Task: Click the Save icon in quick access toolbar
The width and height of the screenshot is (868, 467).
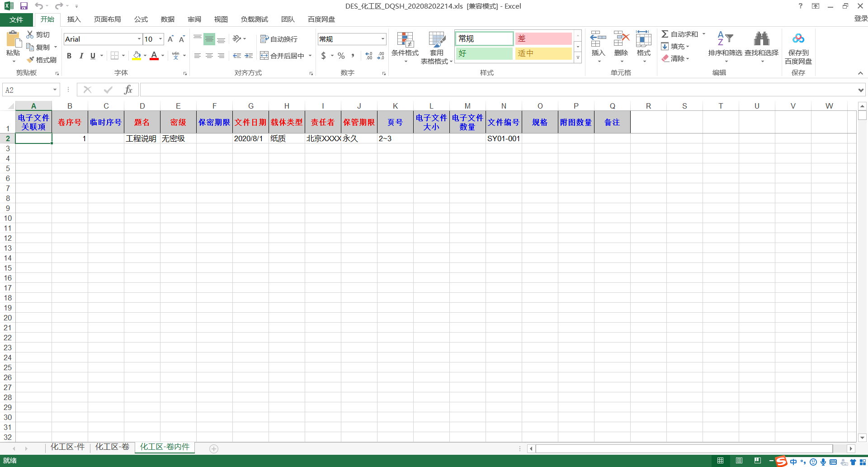Action: pos(24,6)
